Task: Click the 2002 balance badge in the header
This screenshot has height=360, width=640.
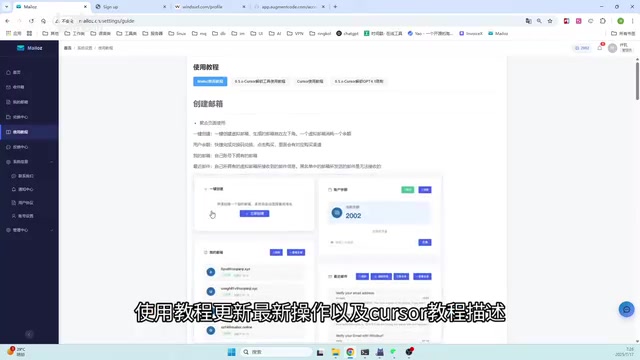Action: (x=582, y=48)
